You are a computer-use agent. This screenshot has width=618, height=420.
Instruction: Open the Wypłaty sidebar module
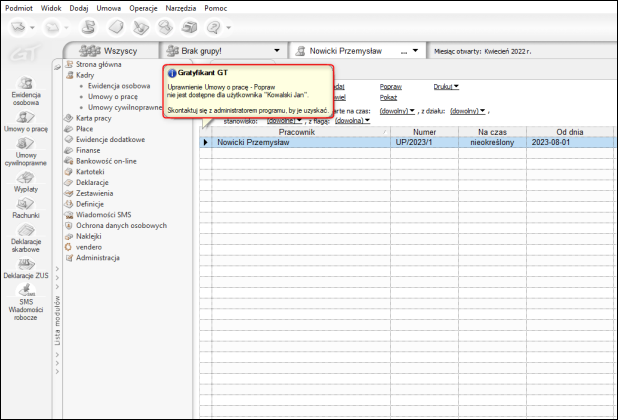26,182
